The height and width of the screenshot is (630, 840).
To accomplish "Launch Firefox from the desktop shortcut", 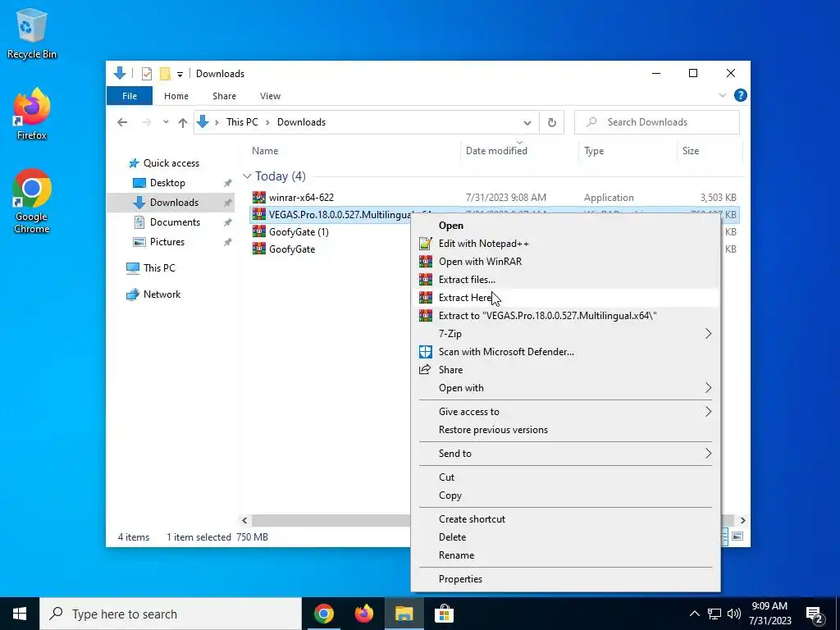I will (x=31, y=114).
